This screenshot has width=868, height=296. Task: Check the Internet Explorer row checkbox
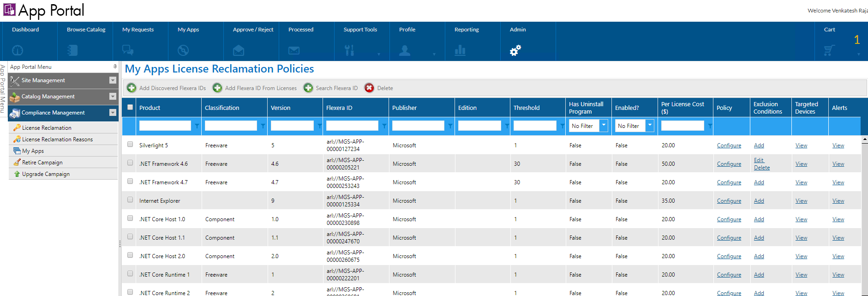pos(130,199)
